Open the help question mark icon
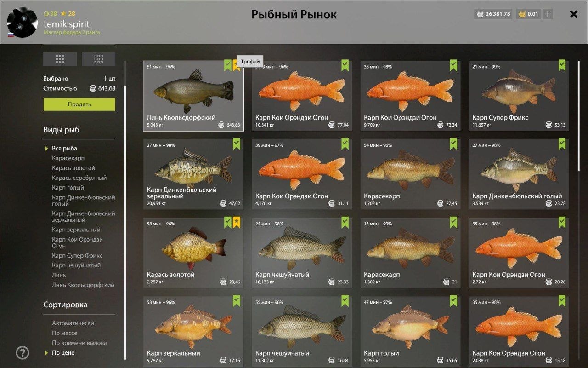 point(23,353)
